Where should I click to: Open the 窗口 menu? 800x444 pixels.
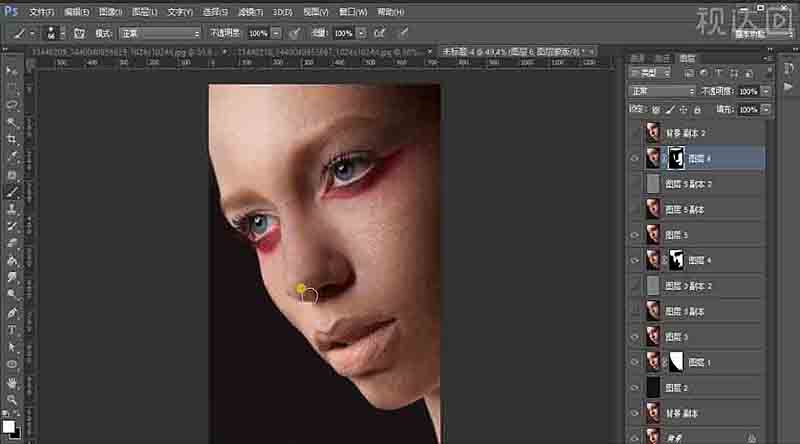pyautogui.click(x=353, y=12)
